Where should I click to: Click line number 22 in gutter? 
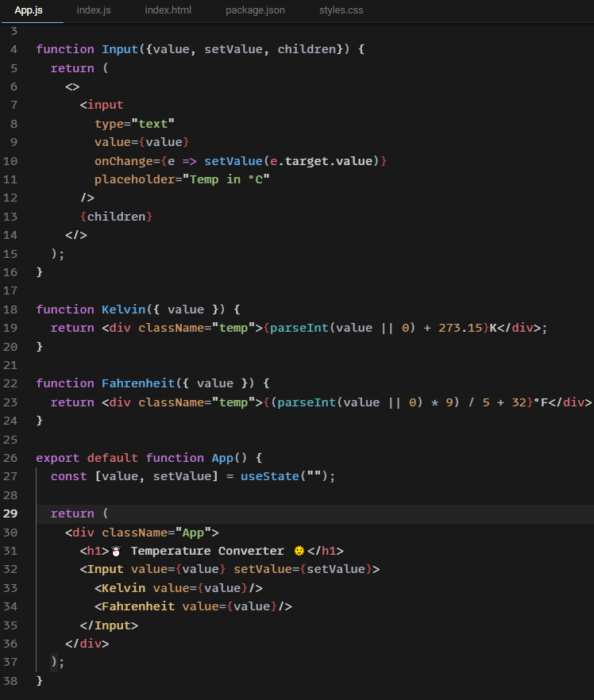tap(10, 383)
